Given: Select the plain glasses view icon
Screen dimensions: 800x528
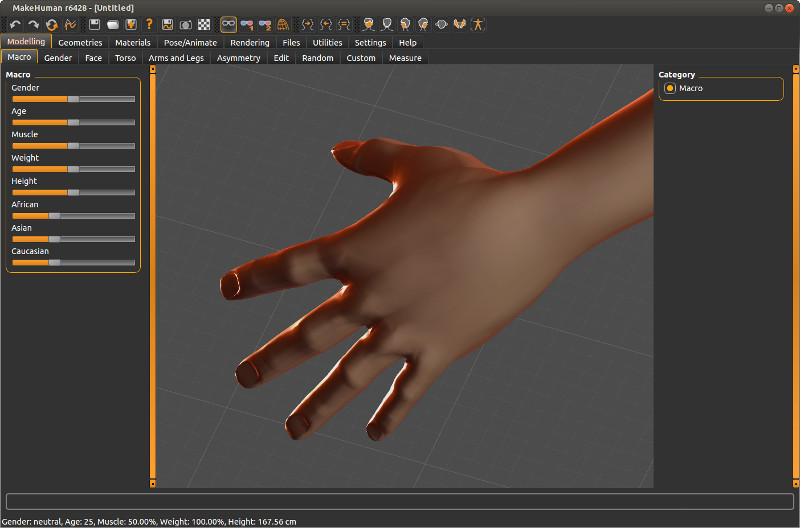Looking at the screenshot, I should coord(228,24).
